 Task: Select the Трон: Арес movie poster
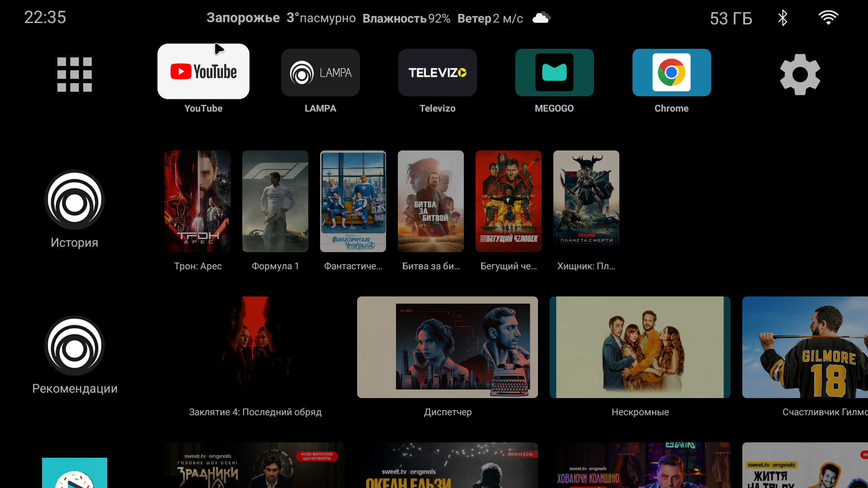coord(198,201)
